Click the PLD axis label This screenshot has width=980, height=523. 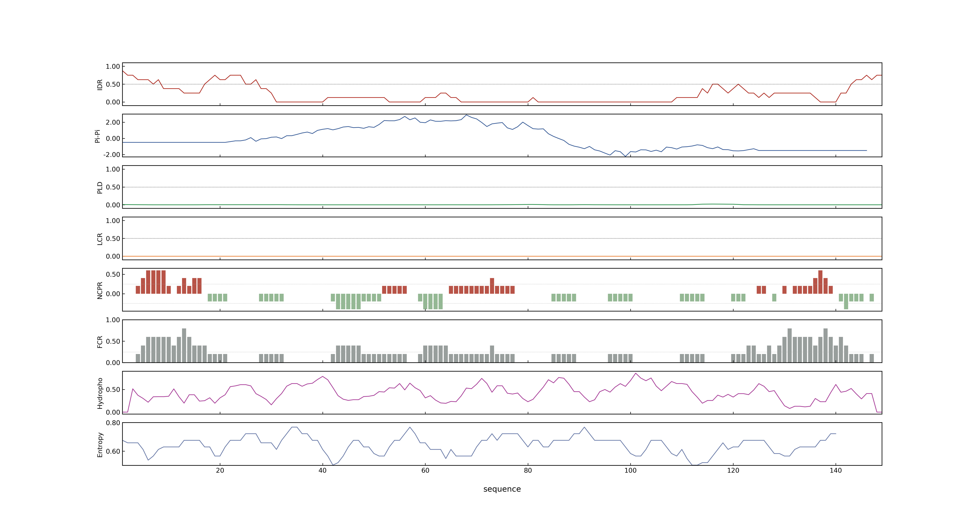(100, 187)
